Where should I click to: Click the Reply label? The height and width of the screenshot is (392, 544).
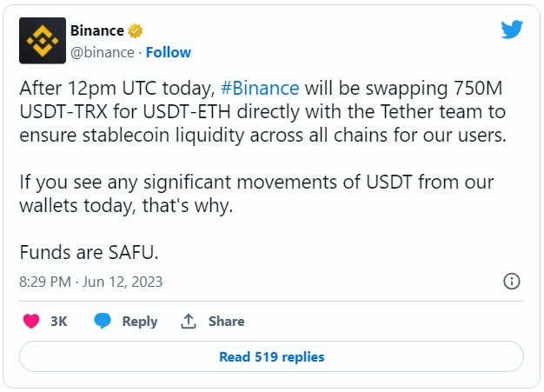140,322
